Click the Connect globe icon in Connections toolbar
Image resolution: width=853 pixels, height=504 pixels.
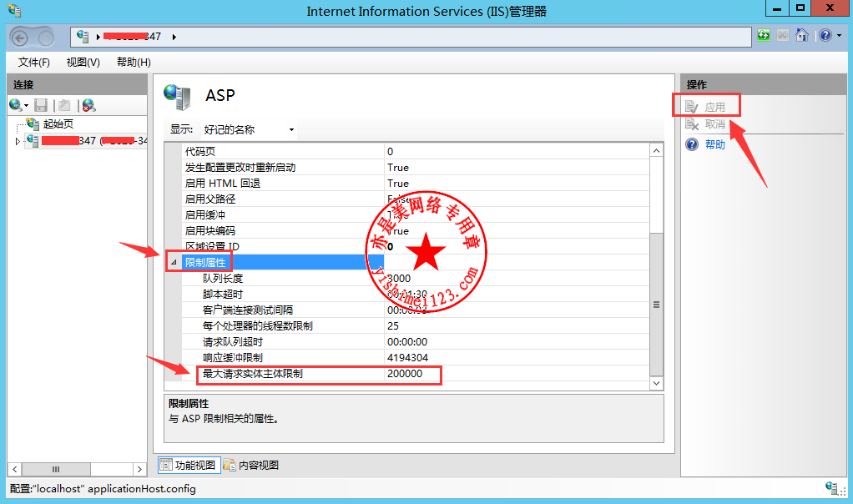[15, 105]
